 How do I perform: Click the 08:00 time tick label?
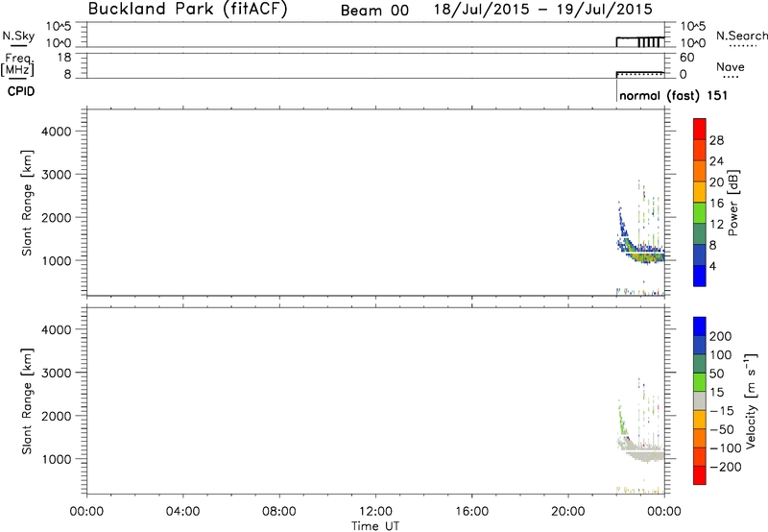click(x=279, y=512)
